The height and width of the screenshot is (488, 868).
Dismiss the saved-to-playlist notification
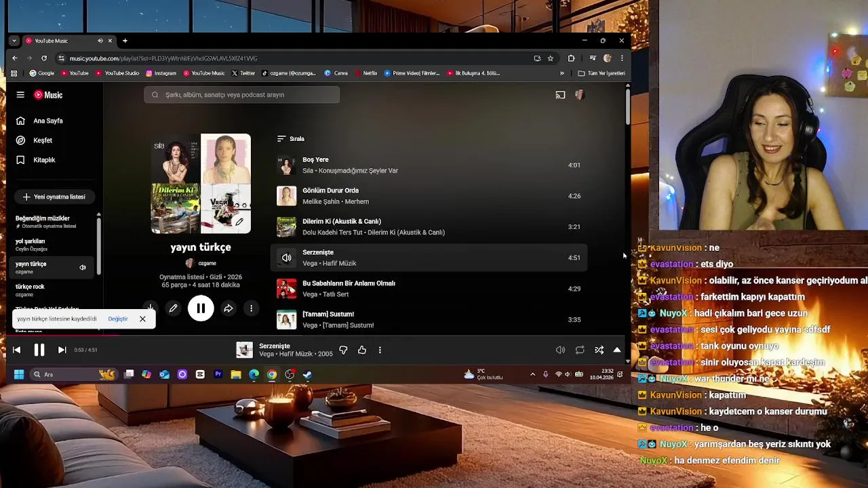tap(142, 319)
